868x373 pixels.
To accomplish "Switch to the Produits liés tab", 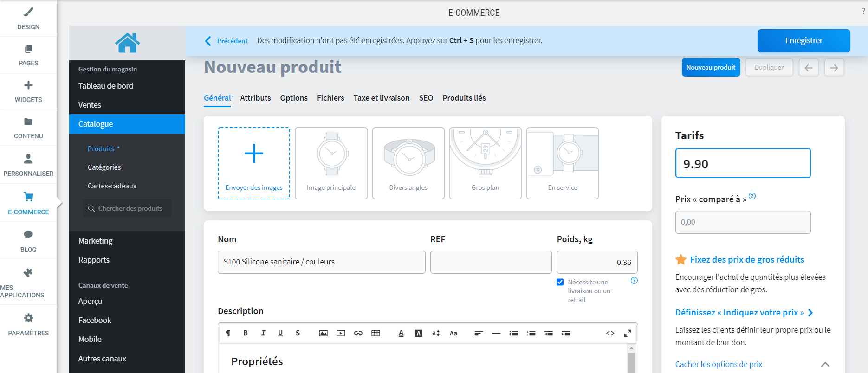I will (x=464, y=98).
